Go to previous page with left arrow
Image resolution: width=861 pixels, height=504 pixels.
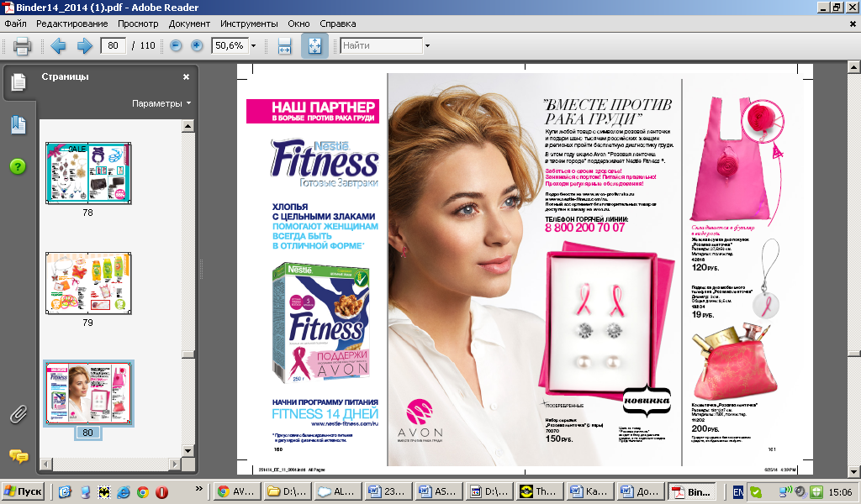tap(58, 45)
